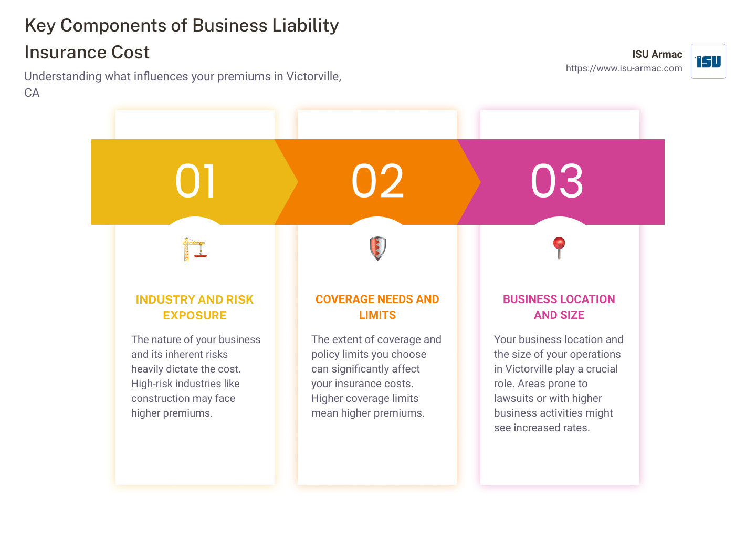
Task: Click the Victorville subtitle text
Action: (x=183, y=84)
